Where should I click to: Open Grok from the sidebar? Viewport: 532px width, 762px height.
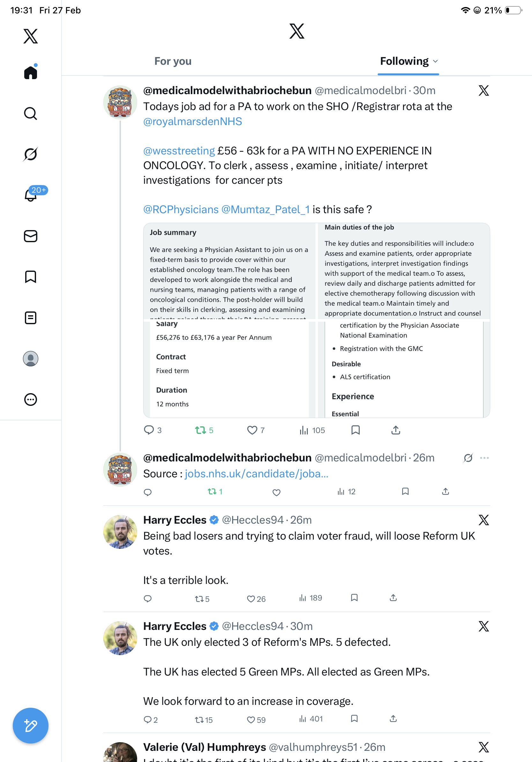31,154
